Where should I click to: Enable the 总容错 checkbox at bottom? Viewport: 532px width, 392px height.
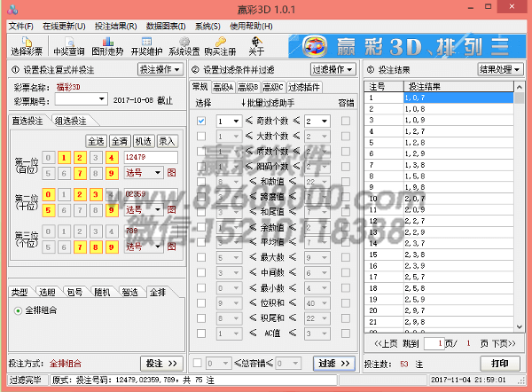[x=197, y=363]
